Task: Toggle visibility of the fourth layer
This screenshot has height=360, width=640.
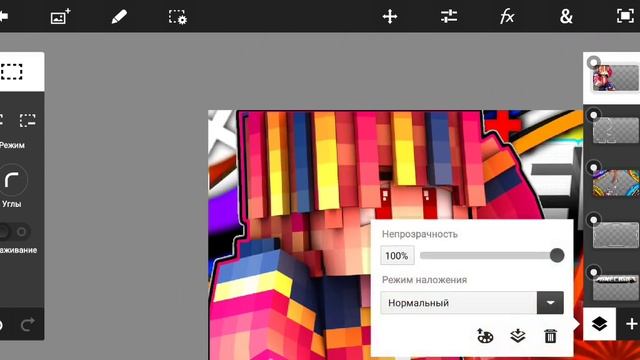Action: [x=593, y=220]
